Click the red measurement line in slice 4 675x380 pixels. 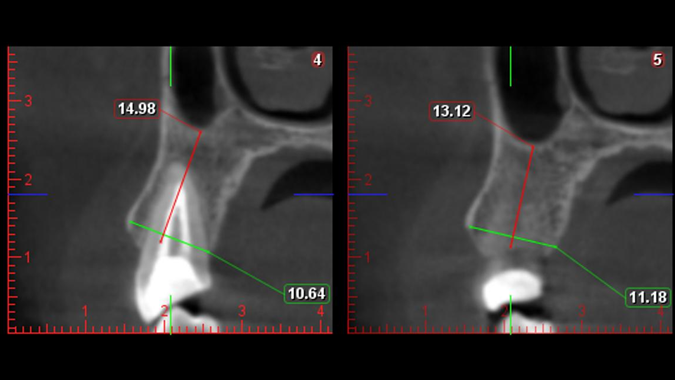click(x=181, y=187)
